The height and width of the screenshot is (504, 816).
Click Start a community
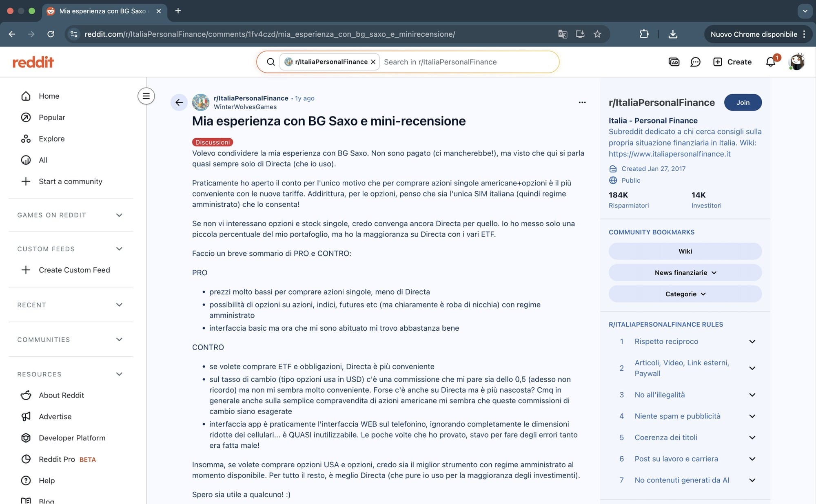click(x=71, y=181)
